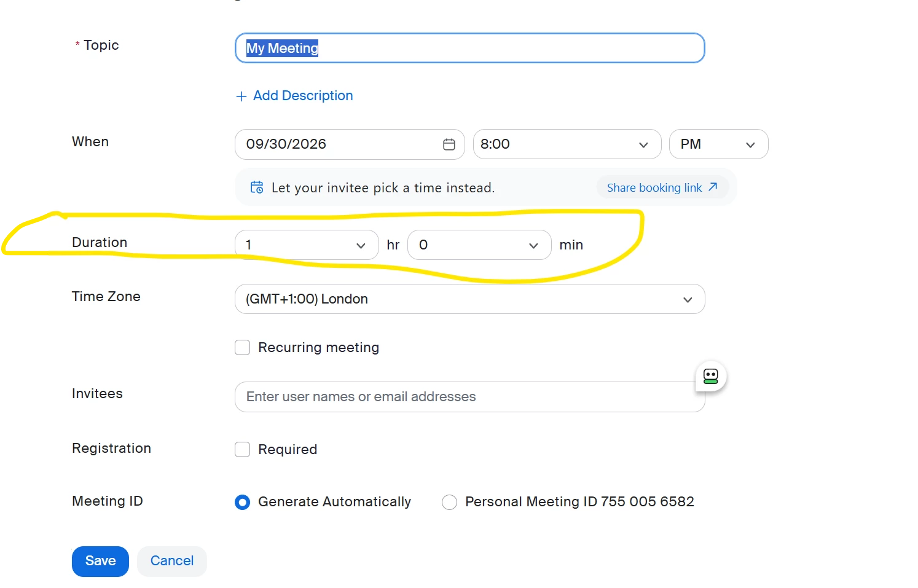Open the calendar date picker icon
Viewport: 918px width, 588px height.
(x=449, y=144)
